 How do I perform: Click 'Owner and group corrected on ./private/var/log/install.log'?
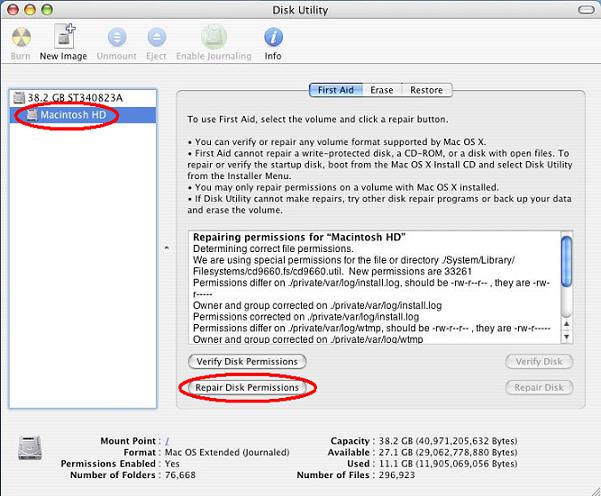(x=317, y=305)
